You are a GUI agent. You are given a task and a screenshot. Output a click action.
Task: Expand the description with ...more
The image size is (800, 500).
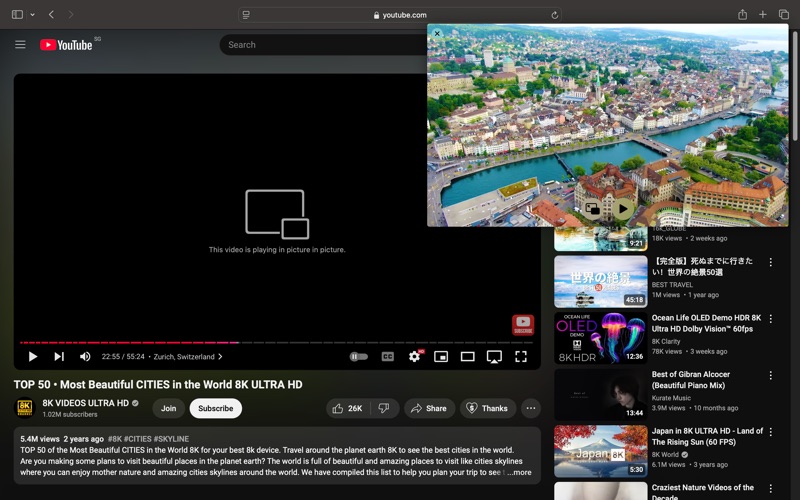pyautogui.click(x=520, y=472)
